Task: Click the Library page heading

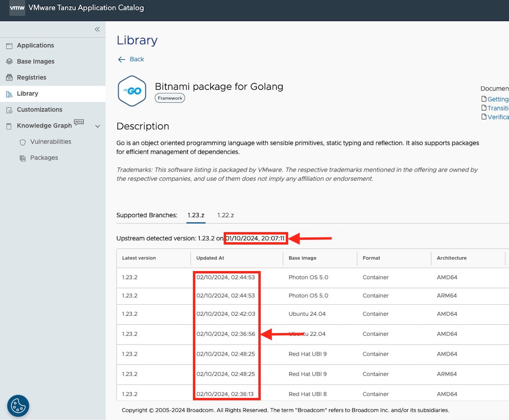Action: (137, 40)
